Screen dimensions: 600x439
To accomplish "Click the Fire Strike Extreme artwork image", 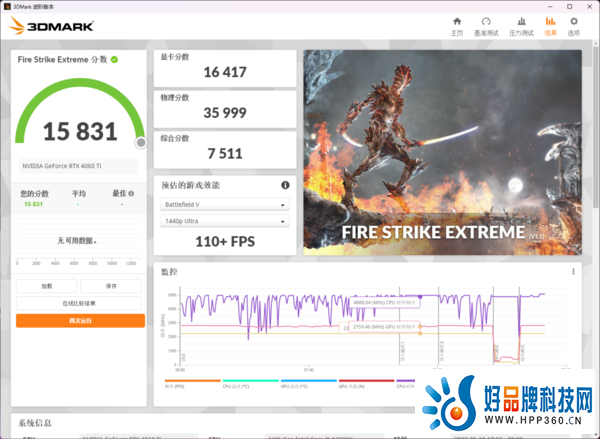I will pos(442,152).
